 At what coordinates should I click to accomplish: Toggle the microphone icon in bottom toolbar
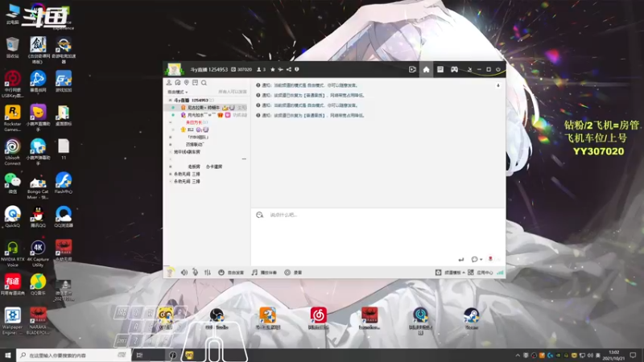(x=195, y=272)
